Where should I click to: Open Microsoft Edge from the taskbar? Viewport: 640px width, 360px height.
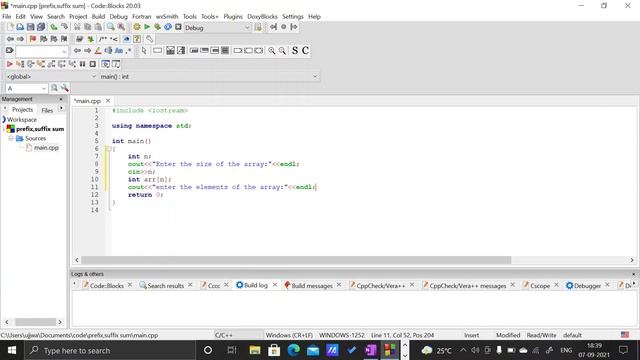pos(293,350)
